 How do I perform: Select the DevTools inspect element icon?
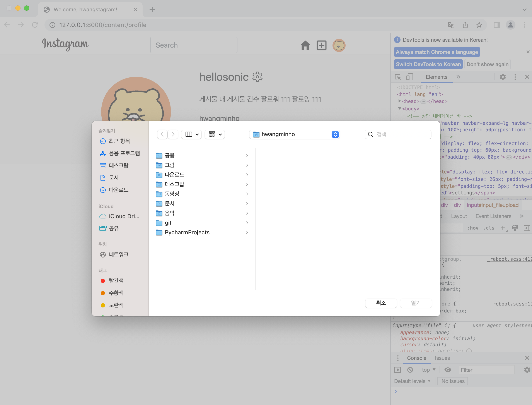pos(398,77)
